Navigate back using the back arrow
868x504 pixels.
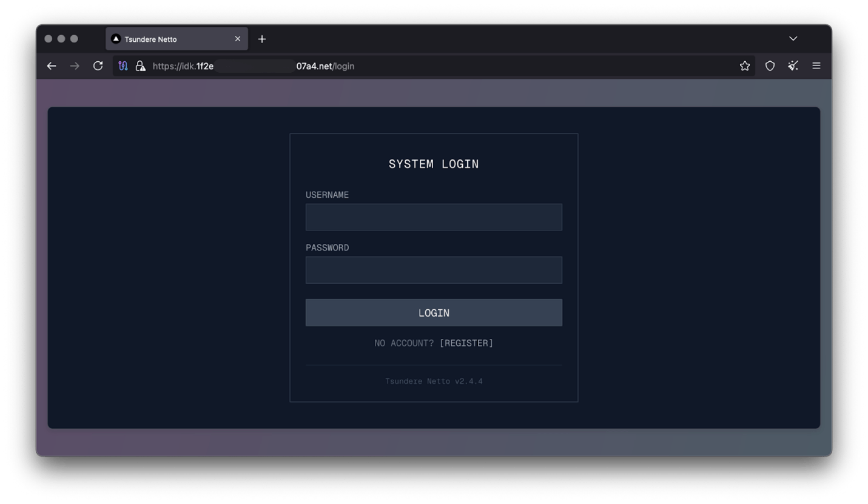click(52, 66)
